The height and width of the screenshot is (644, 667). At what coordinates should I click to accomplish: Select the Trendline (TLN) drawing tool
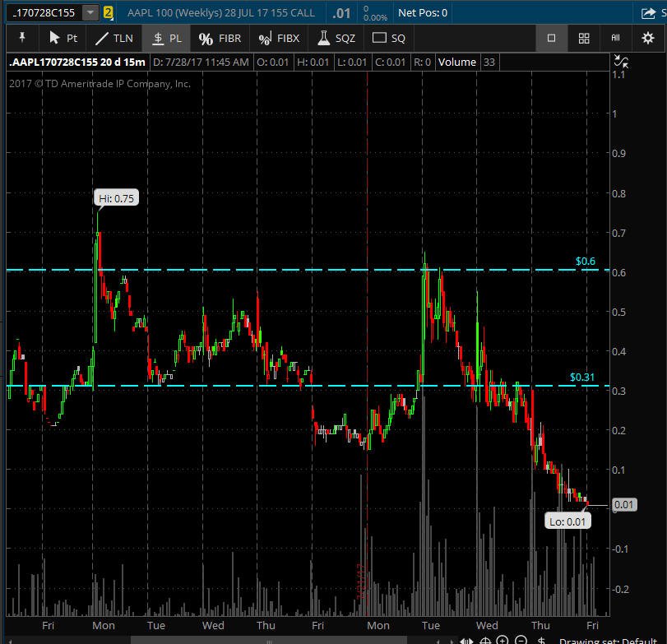click(114, 39)
